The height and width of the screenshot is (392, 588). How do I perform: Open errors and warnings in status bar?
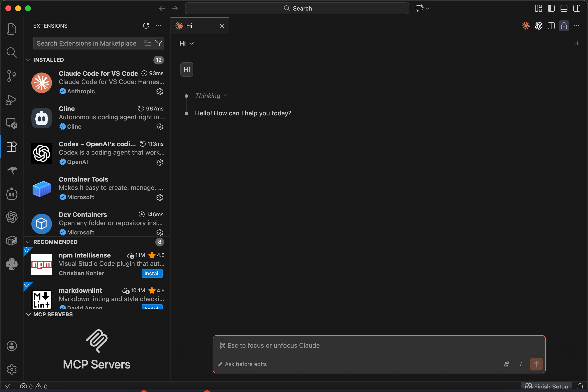click(34, 386)
